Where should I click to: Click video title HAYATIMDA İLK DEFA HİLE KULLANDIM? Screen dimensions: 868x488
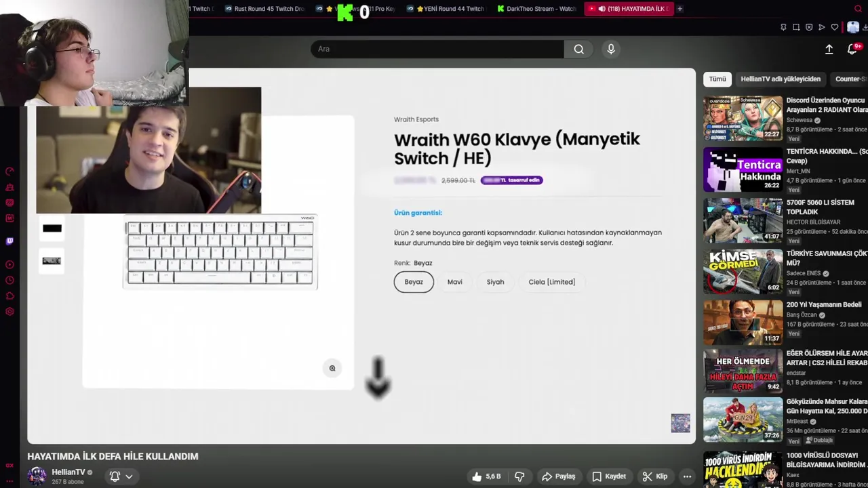pos(113,456)
